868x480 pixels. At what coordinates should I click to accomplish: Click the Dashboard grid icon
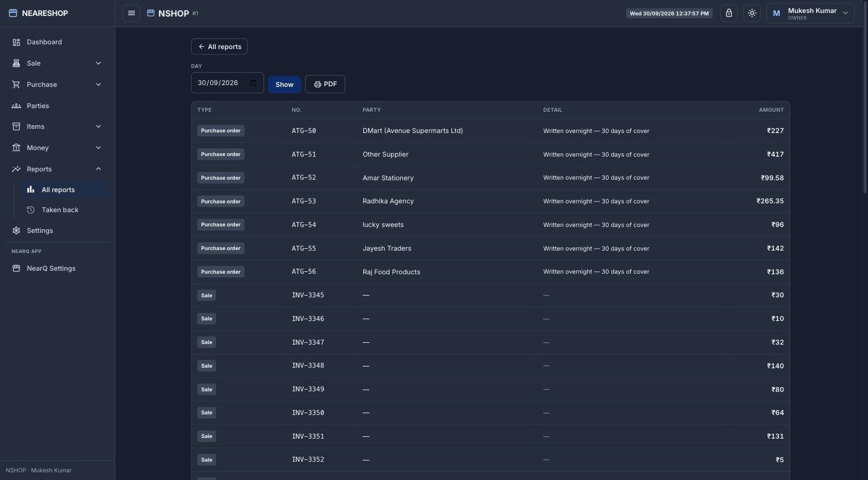pyautogui.click(x=16, y=42)
